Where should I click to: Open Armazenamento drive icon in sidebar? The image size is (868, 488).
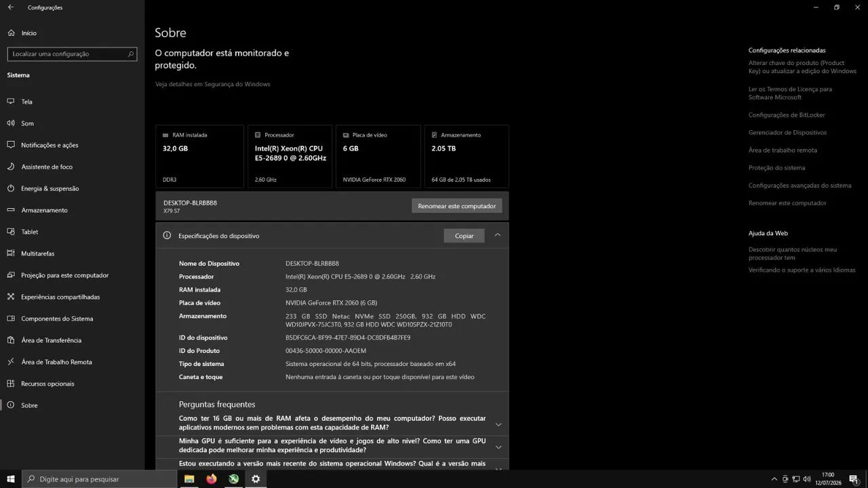coord(10,210)
